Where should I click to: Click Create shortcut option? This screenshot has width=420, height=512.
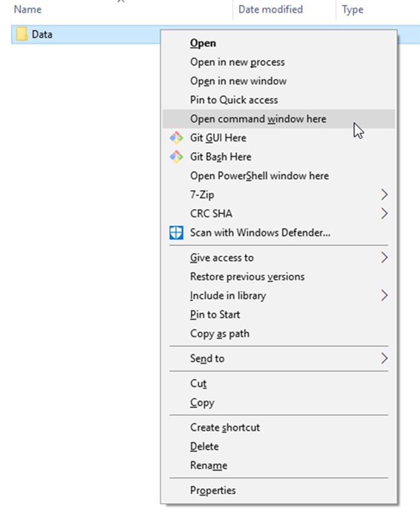[224, 428]
